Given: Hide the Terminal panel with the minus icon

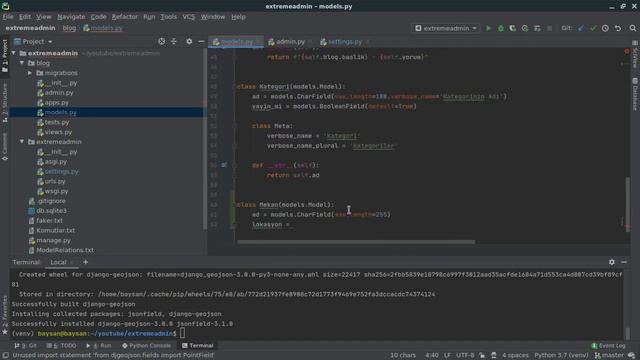Looking at the screenshot, I should (624, 262).
